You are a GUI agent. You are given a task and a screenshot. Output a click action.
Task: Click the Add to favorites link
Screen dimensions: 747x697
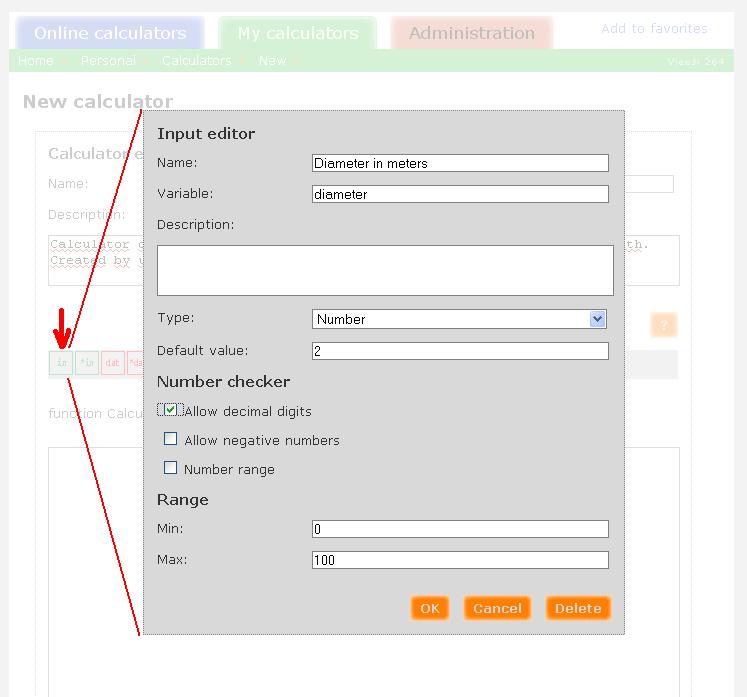654,29
